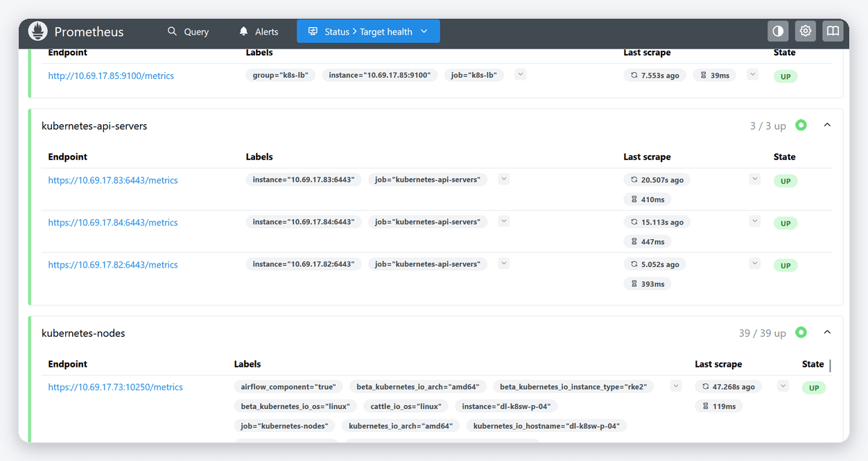Click the group="k8s-lb" label badge

click(281, 75)
